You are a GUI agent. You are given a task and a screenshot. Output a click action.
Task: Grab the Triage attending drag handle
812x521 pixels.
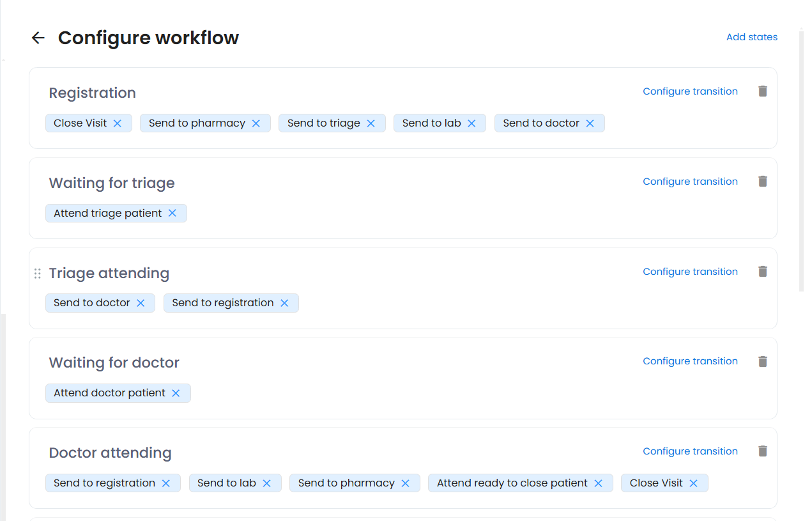(37, 274)
